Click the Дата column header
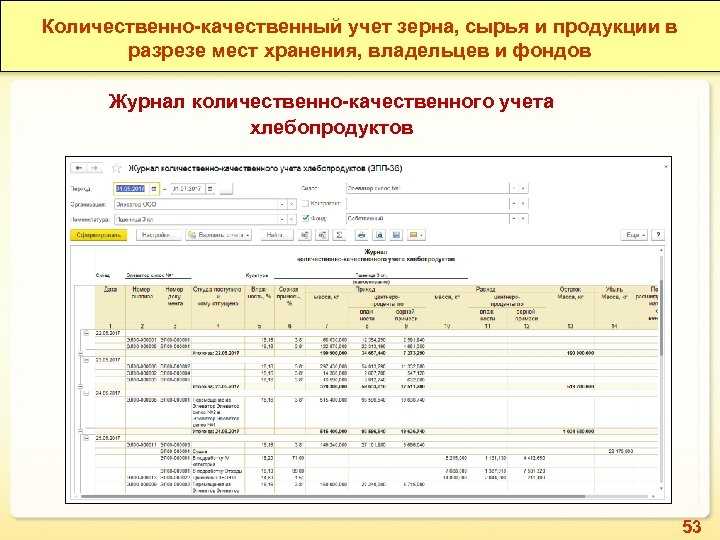720x540 pixels. pos(110,290)
